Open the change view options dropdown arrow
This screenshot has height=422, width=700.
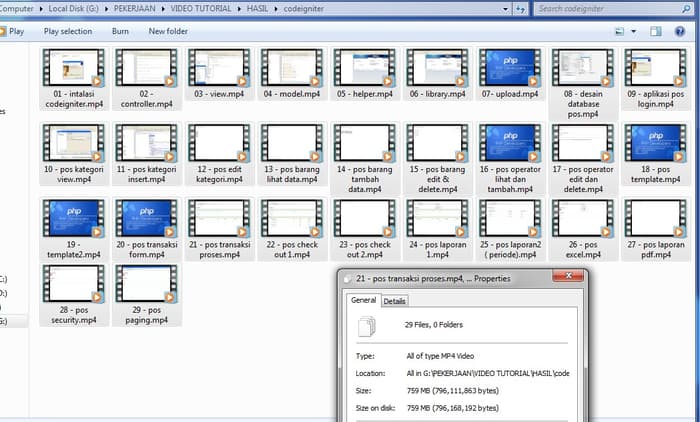pos(634,31)
